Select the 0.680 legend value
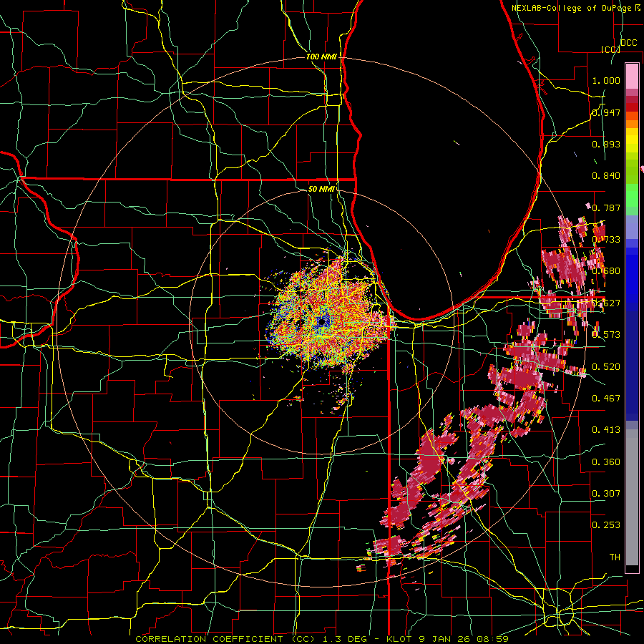The width and height of the screenshot is (644, 644). pyautogui.click(x=606, y=271)
